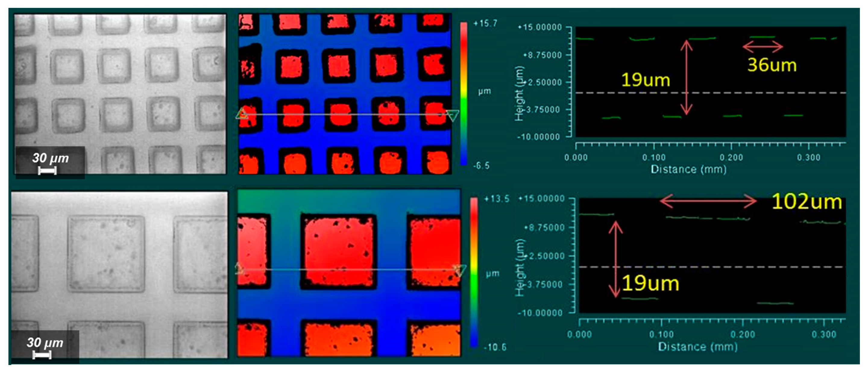Select the 36um width annotation text
This screenshot has width=868, height=374.
(772, 65)
